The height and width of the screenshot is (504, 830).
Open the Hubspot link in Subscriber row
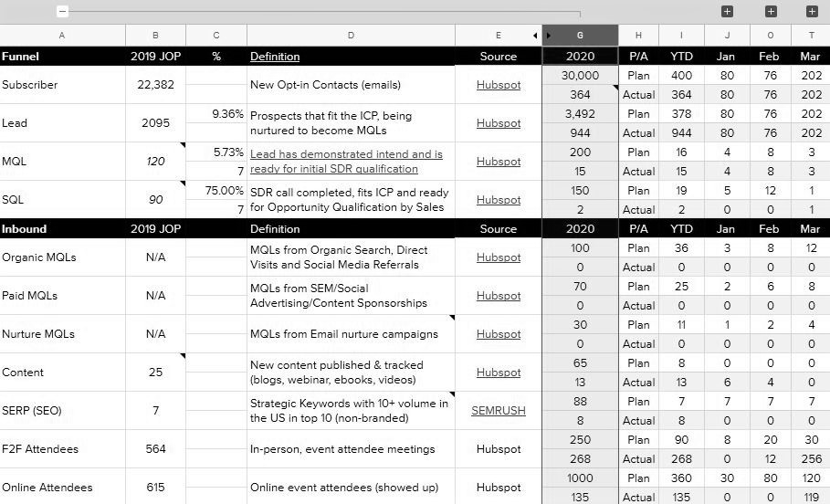[x=499, y=85]
